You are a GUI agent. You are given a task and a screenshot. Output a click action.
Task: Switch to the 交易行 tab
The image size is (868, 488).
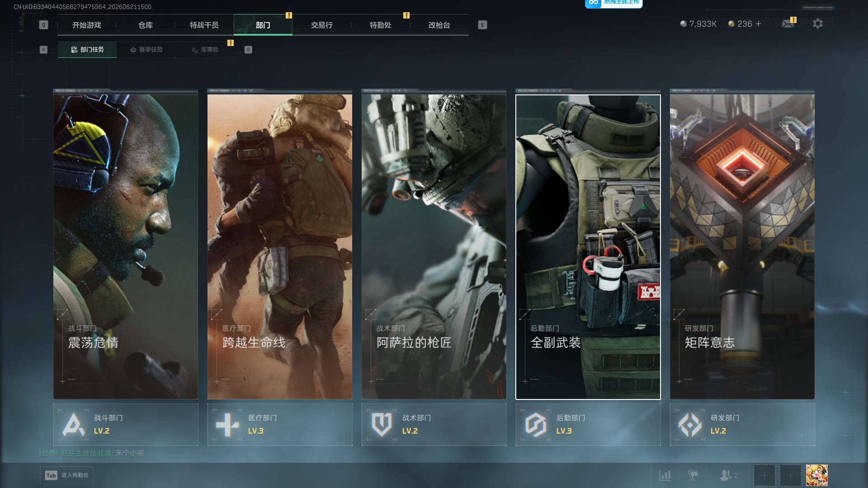[x=322, y=25]
